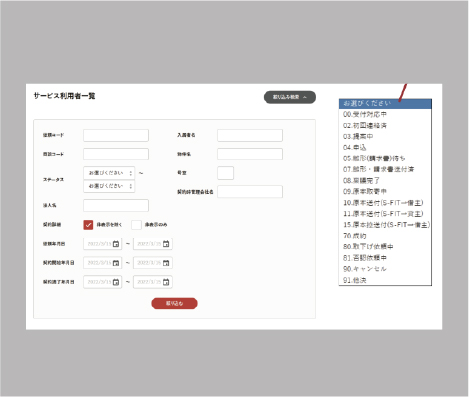Viewport: 469px width, 397px height.
Task: Click the 入居者名 input field
Action: coord(250,135)
